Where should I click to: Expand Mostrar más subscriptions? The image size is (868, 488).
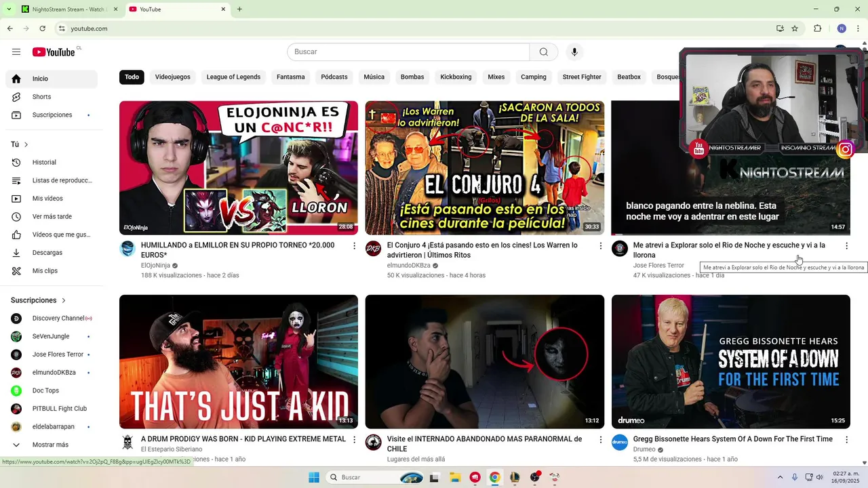(x=52, y=445)
